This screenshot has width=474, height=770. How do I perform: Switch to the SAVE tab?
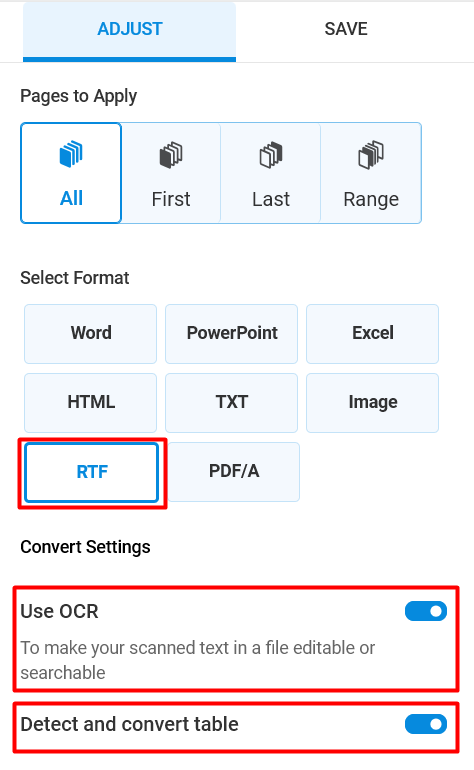pyautogui.click(x=346, y=29)
